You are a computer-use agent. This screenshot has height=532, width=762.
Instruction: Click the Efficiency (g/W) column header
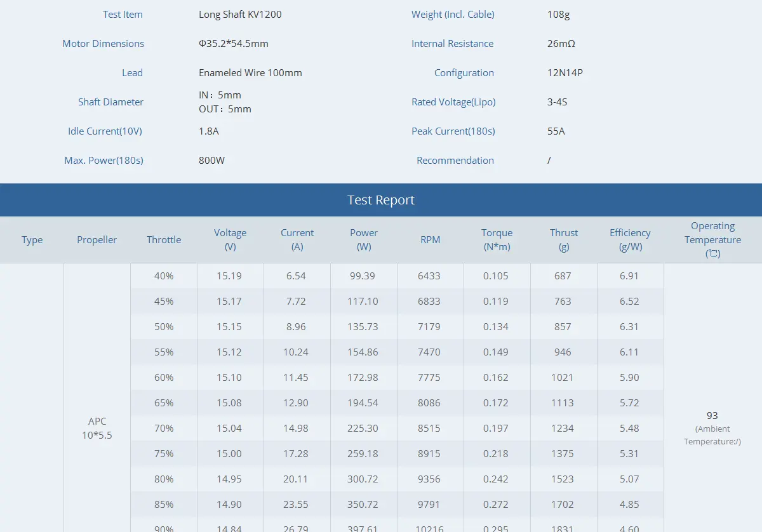pos(630,239)
